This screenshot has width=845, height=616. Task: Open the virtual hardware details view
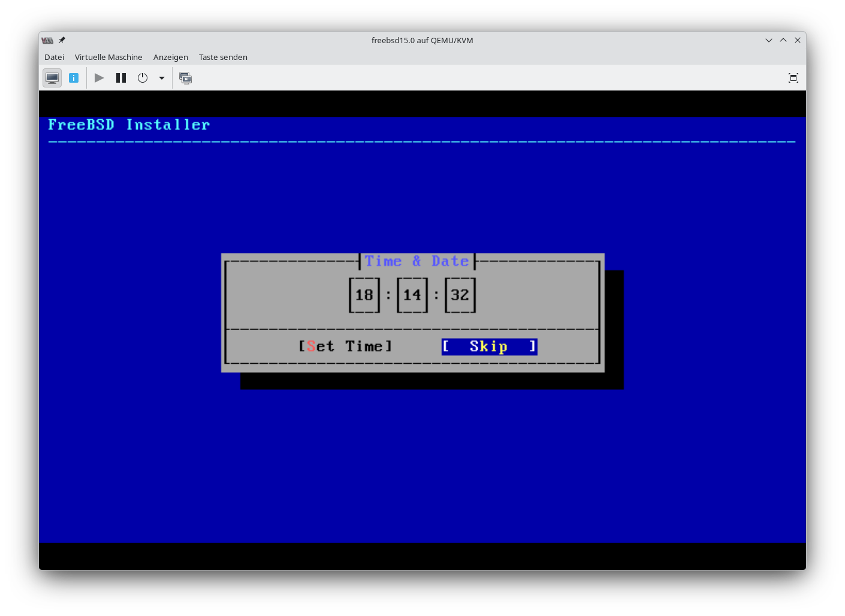tap(74, 78)
